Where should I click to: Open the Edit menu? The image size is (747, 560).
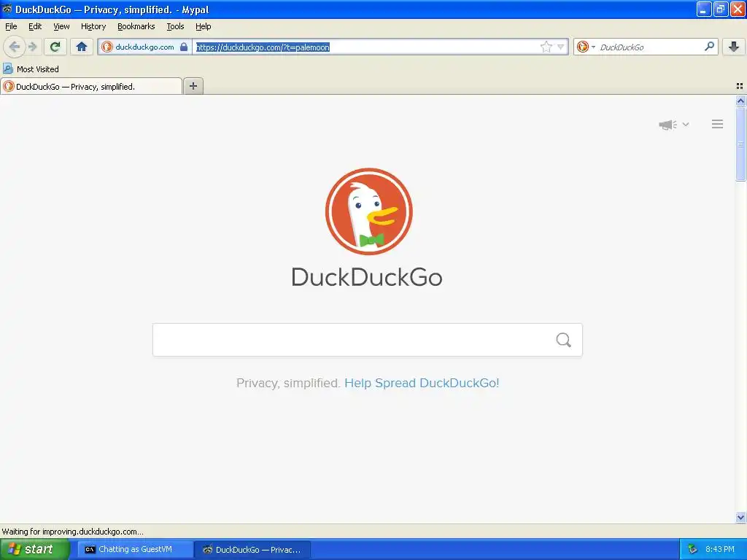tap(35, 27)
